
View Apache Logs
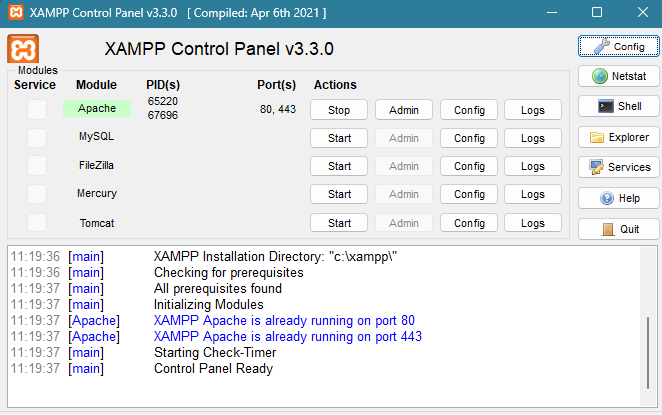pos(533,110)
